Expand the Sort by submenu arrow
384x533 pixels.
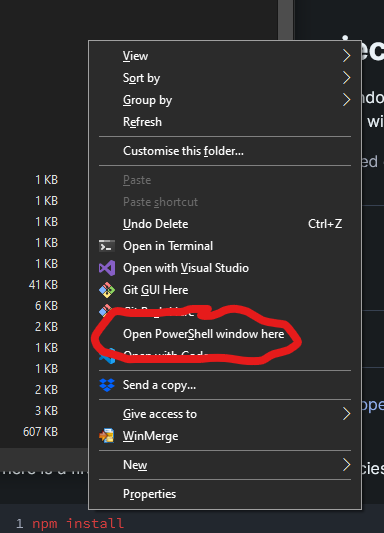pos(346,78)
